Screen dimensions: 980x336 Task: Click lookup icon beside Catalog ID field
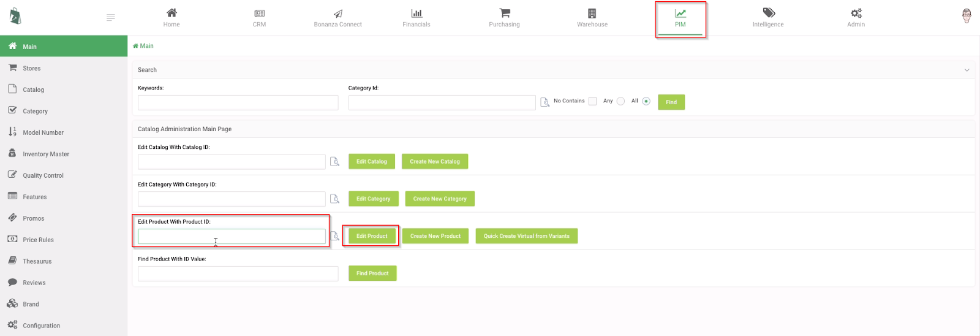click(x=334, y=162)
